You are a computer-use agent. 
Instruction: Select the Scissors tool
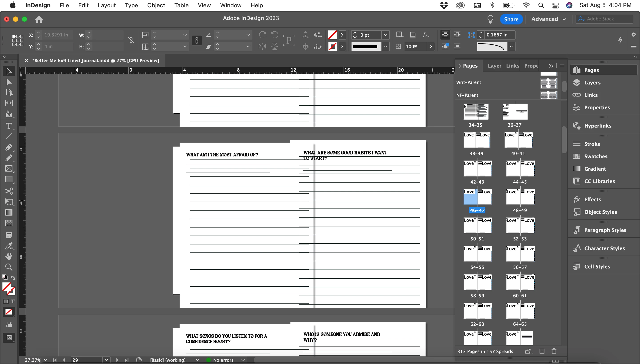[9, 191]
